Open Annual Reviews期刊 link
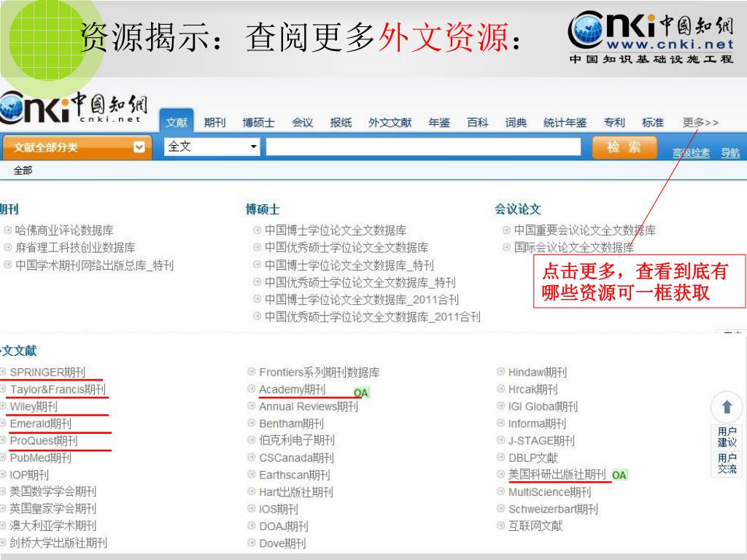This screenshot has height=560, width=747. 309,407
